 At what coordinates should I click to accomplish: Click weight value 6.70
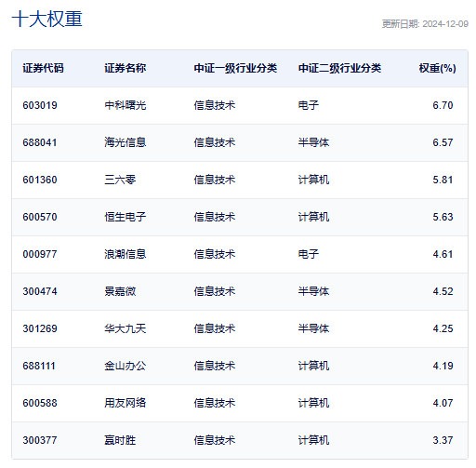point(443,105)
